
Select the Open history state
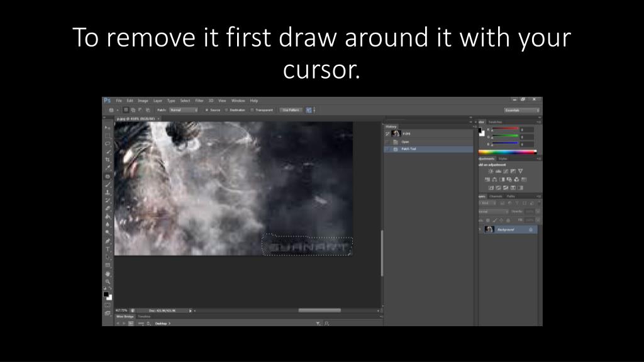429,142
